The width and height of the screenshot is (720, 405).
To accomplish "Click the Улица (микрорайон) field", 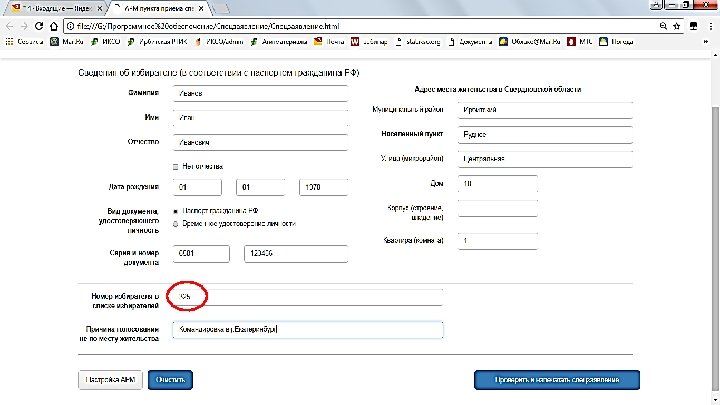I will pos(545,159).
